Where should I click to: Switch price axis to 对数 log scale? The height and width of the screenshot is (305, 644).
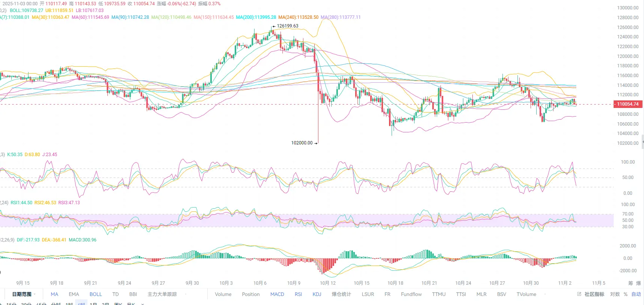click(x=615, y=294)
